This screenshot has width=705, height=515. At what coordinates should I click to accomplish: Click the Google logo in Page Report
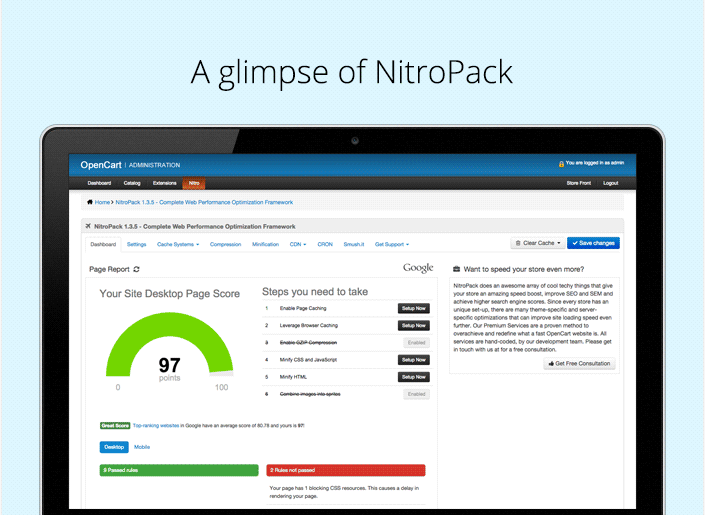click(x=418, y=268)
